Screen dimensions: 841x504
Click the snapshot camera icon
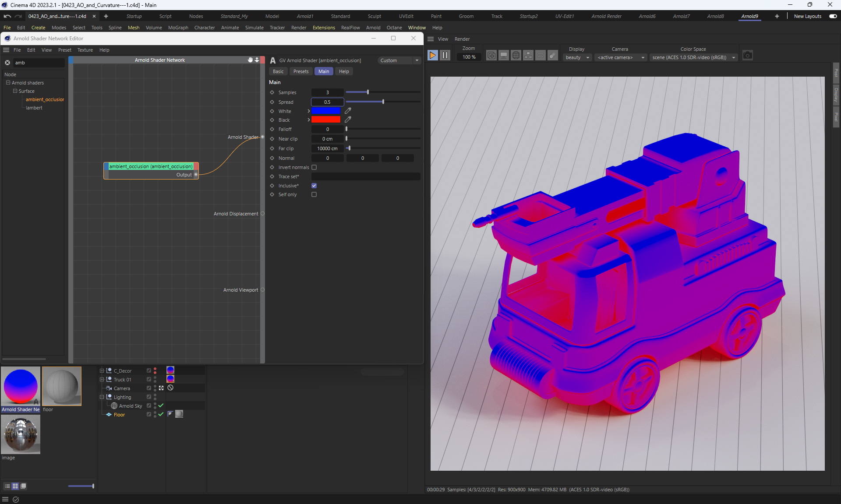click(x=747, y=56)
